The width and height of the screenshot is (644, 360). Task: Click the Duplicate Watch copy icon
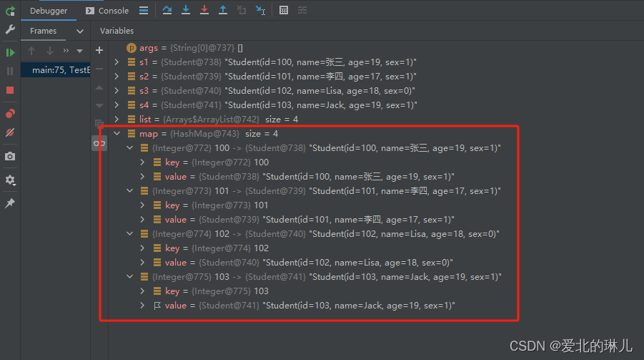coord(99,123)
